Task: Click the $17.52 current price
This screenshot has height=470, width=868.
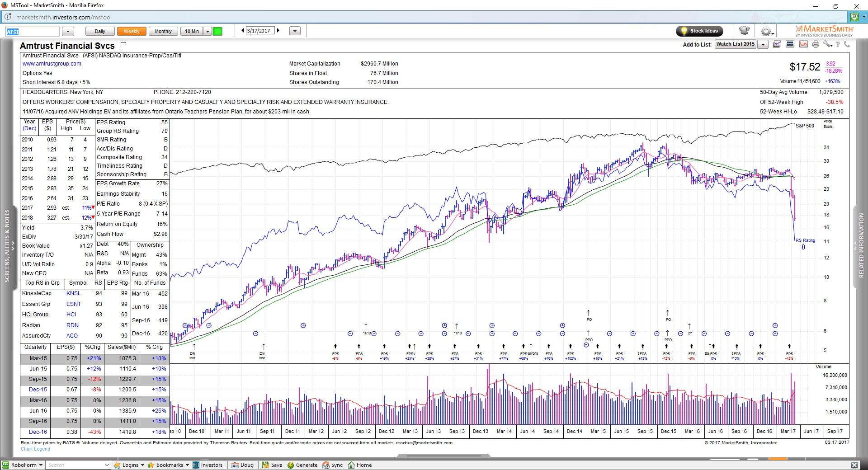Action: pyautogui.click(x=805, y=67)
